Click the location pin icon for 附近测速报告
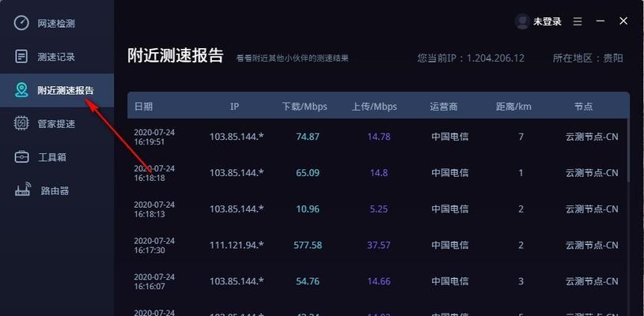 tap(21, 90)
